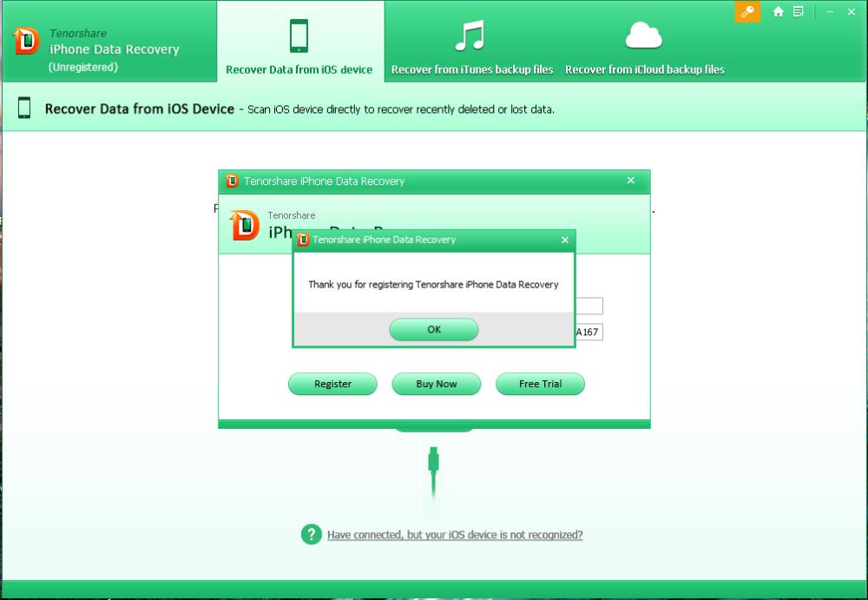Click the email input field in registration dialog
The height and width of the screenshot is (600, 868).
click(x=589, y=306)
